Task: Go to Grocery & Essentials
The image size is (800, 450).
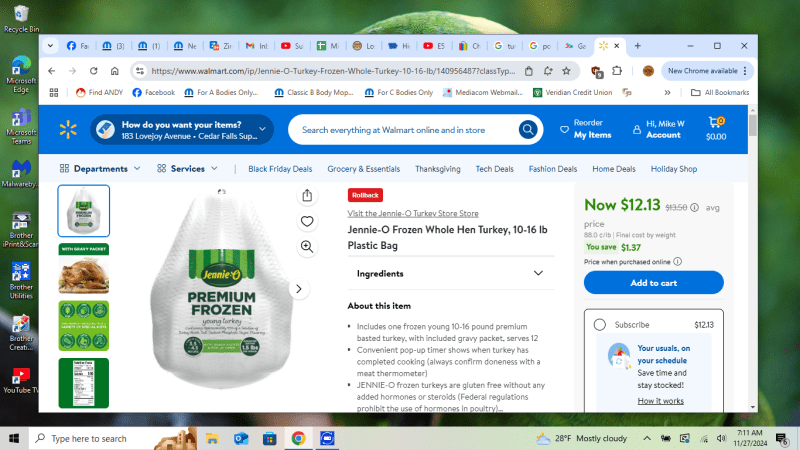Action: 364,169
